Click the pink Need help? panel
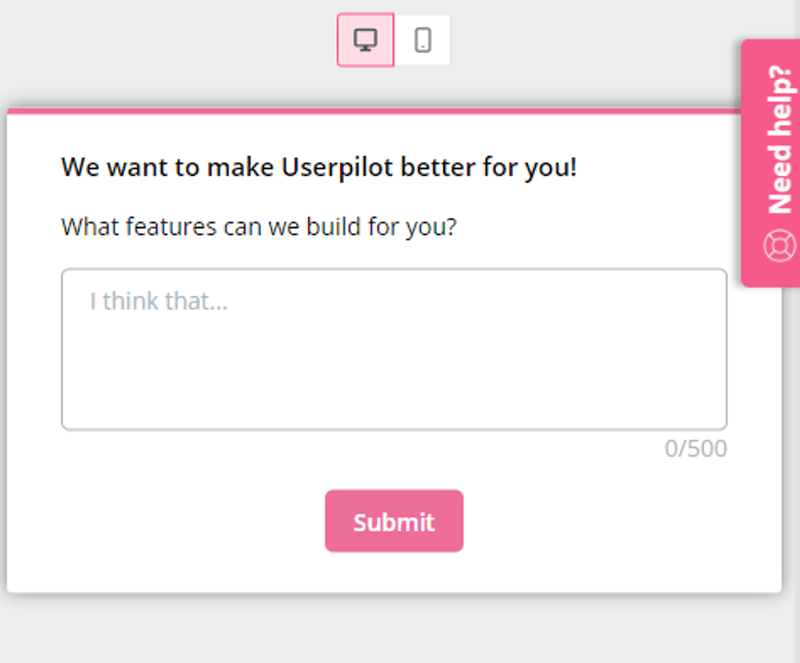The height and width of the screenshot is (663, 800). 777,150
